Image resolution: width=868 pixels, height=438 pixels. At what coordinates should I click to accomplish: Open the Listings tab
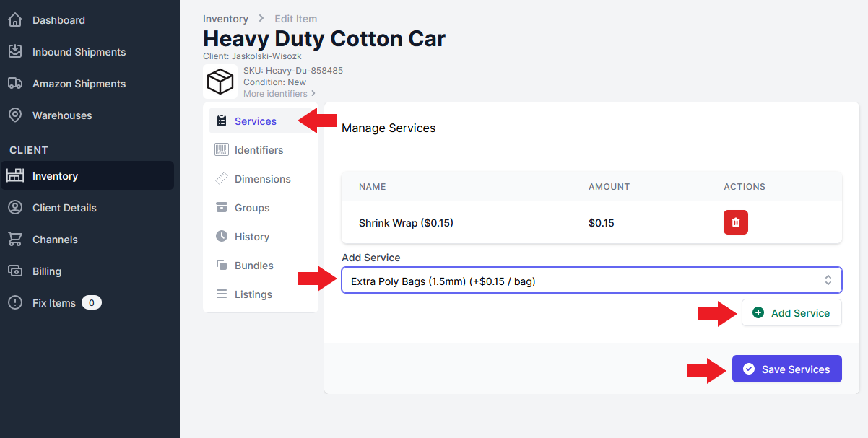253,294
